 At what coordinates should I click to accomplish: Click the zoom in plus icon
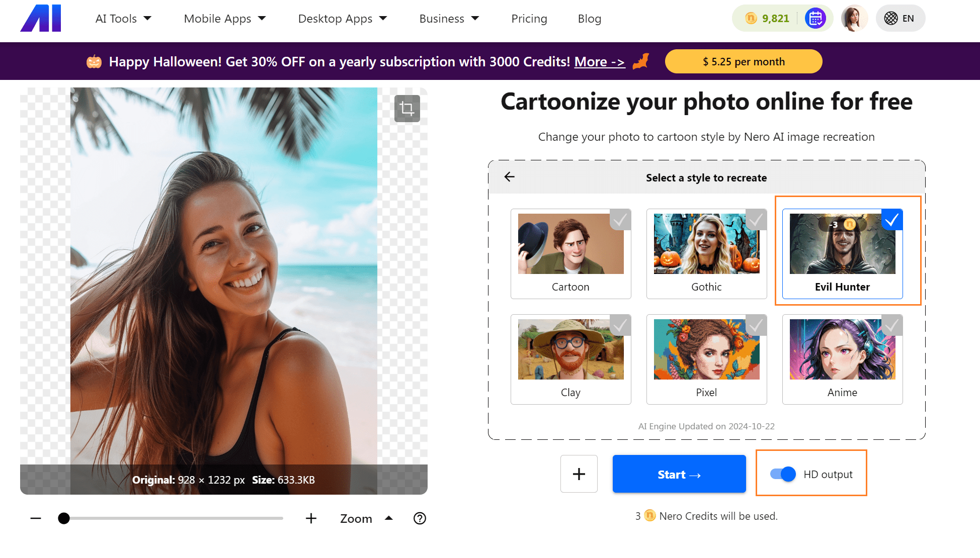coord(311,518)
